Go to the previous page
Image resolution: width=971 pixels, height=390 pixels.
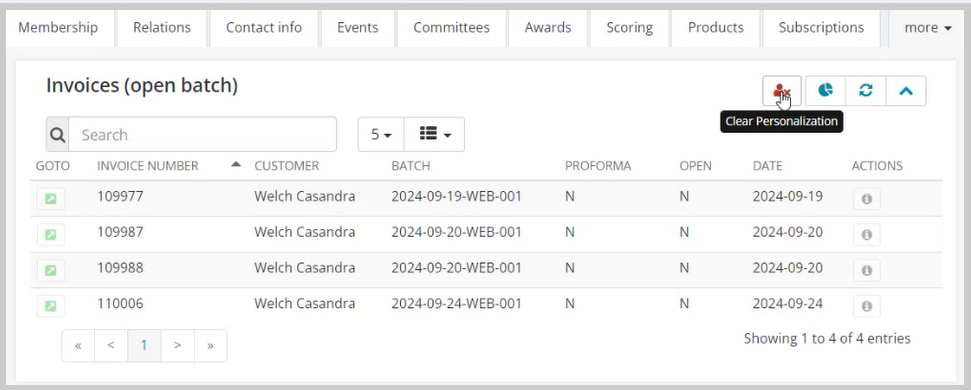pos(111,345)
